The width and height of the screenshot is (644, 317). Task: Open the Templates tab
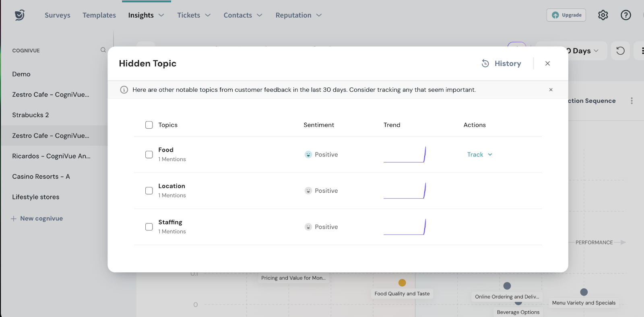coord(99,15)
